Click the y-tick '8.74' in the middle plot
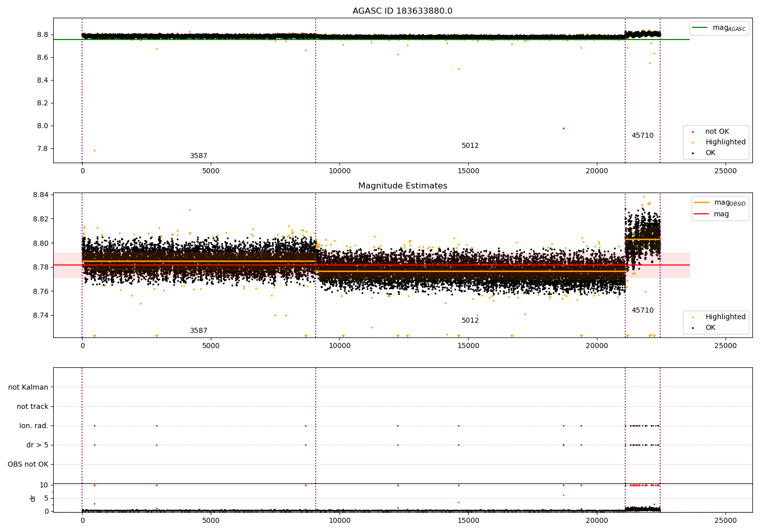Screen dimensions: 760x532 pos(41,315)
